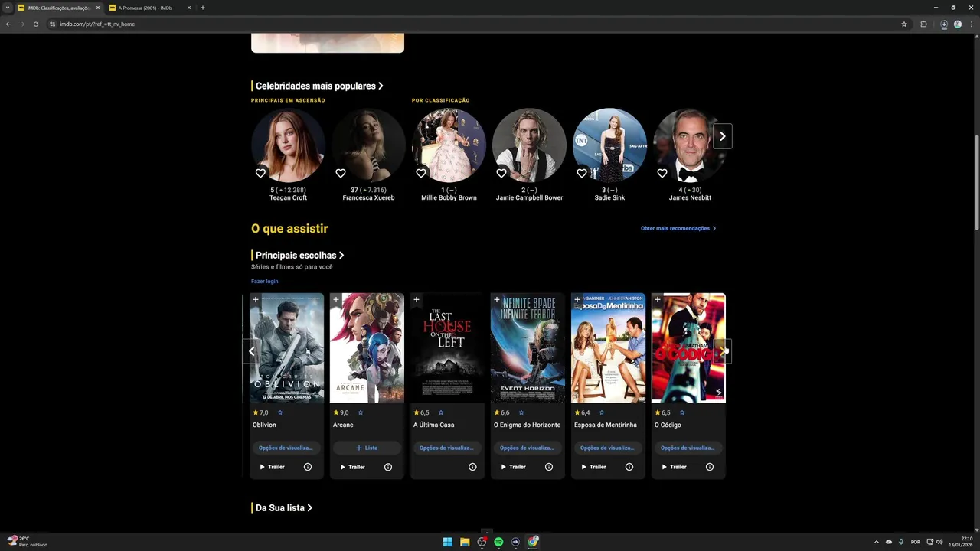The height and width of the screenshot is (551, 980).
Task: Rate Oblivion using the blue star
Action: point(280,412)
